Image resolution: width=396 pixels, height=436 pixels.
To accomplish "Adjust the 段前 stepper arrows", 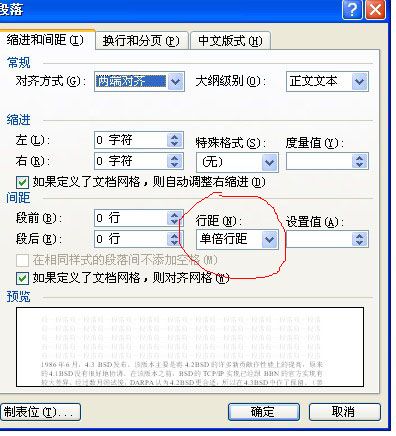I will tap(175, 218).
